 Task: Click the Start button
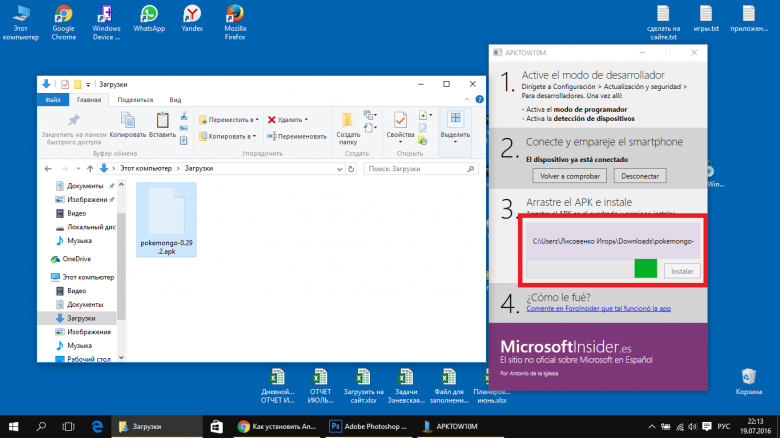[x=13, y=427]
